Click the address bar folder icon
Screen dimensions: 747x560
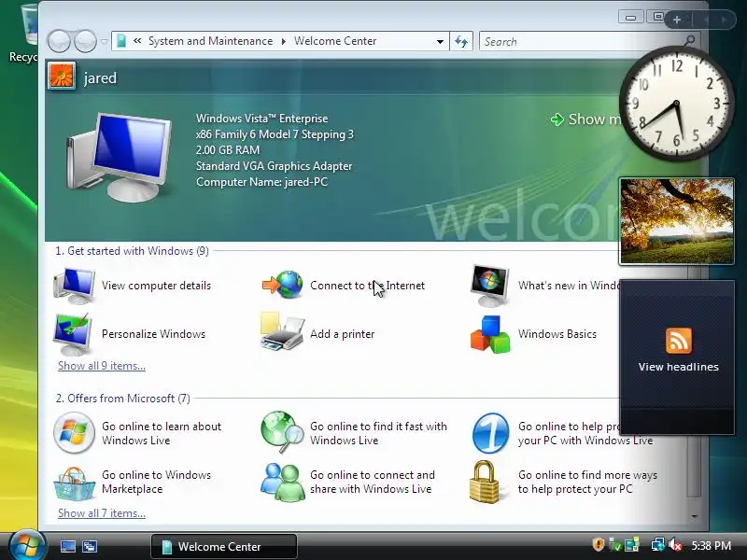click(121, 41)
